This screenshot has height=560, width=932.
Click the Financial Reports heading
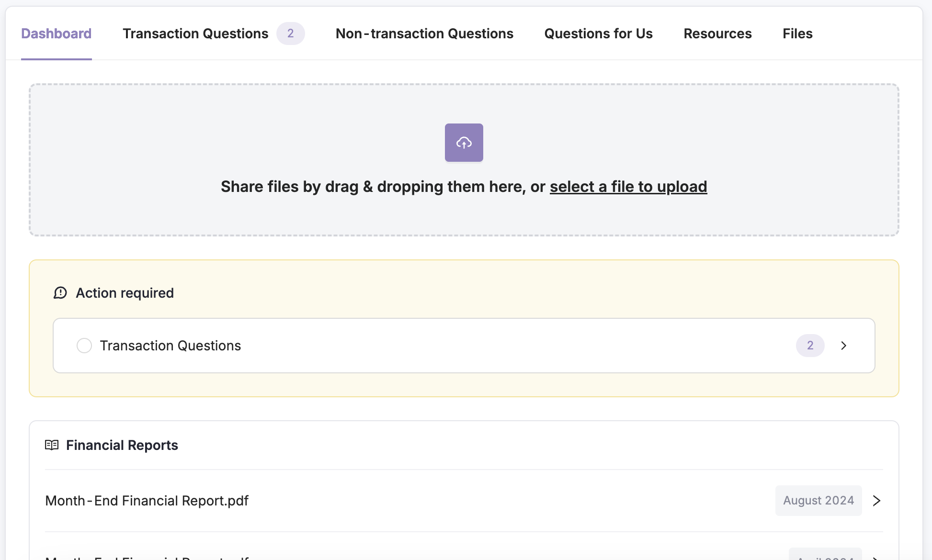coord(122,445)
